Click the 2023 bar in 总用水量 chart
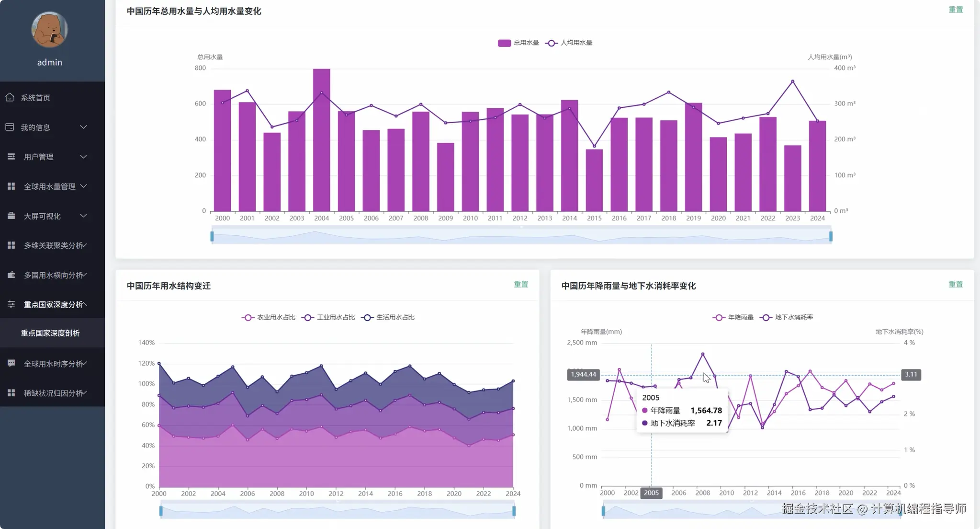This screenshot has width=980, height=529. pyautogui.click(x=792, y=178)
